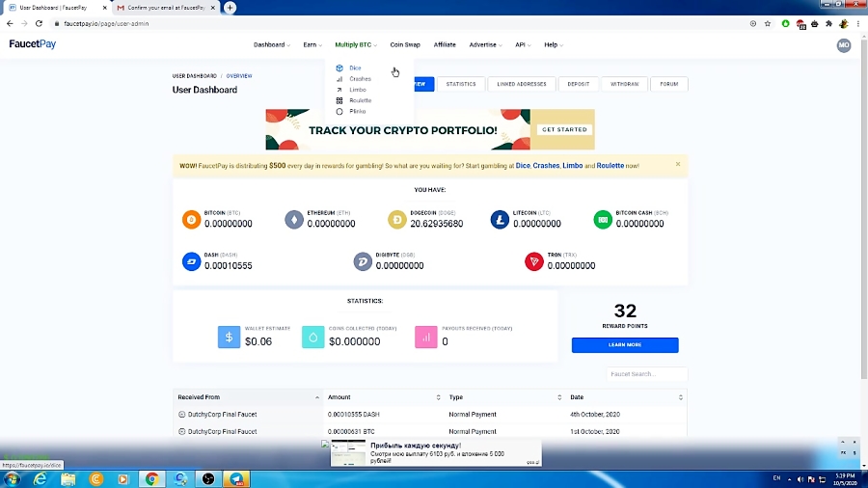Sort table by Received From column

(248, 397)
